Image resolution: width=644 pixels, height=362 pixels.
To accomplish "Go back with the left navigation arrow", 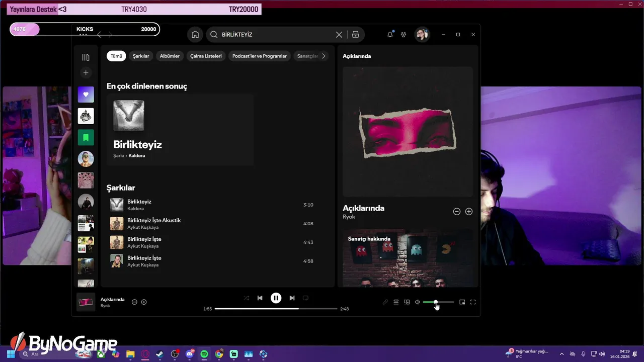I will tap(99, 35).
